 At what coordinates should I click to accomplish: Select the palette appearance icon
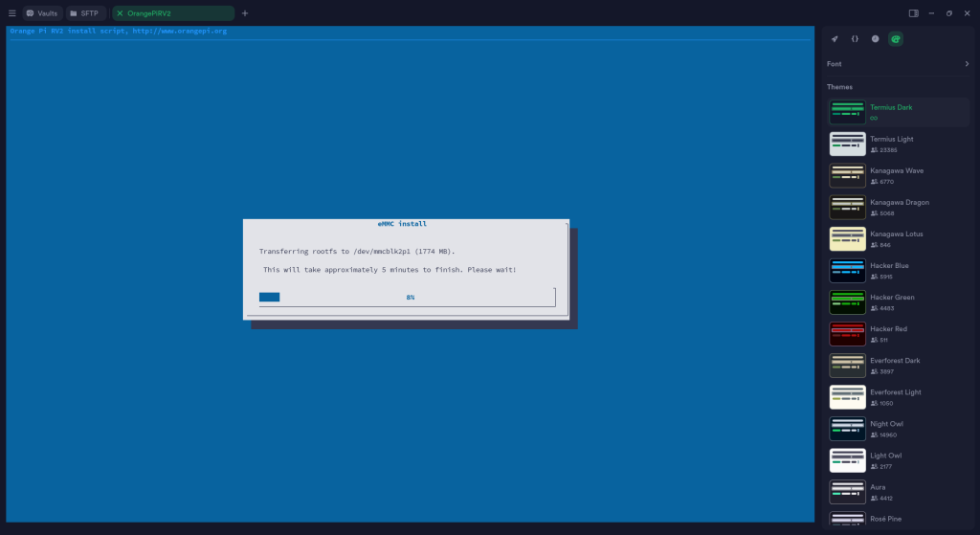(x=895, y=39)
